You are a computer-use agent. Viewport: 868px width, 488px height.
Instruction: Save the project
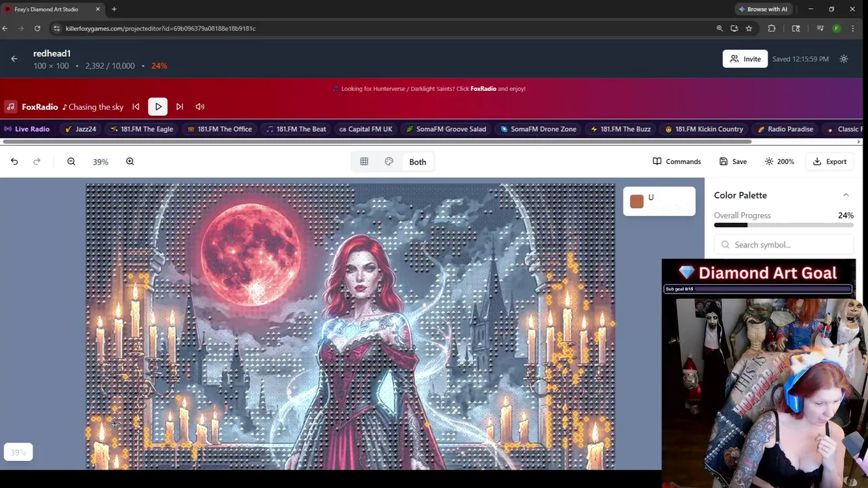(733, 161)
